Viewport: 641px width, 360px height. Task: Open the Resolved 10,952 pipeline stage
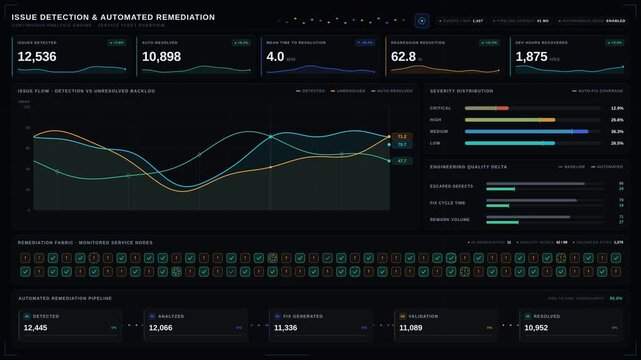[x=571, y=325]
